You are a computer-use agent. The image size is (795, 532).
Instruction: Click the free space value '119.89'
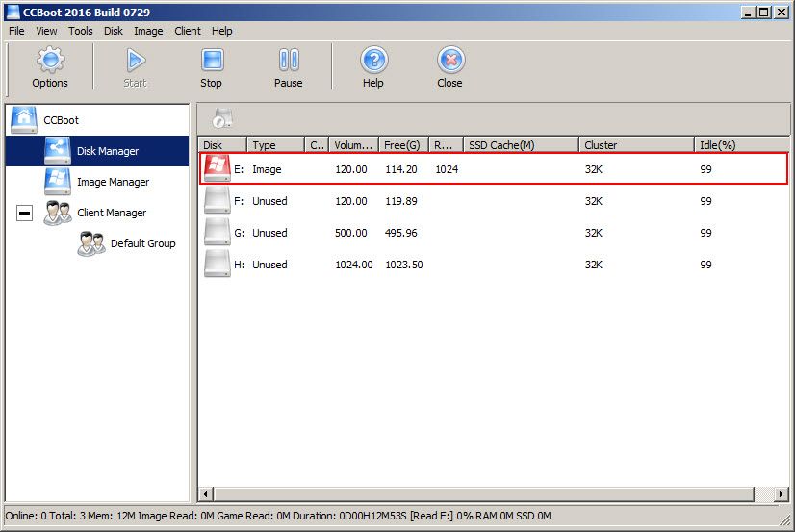pyautogui.click(x=401, y=201)
